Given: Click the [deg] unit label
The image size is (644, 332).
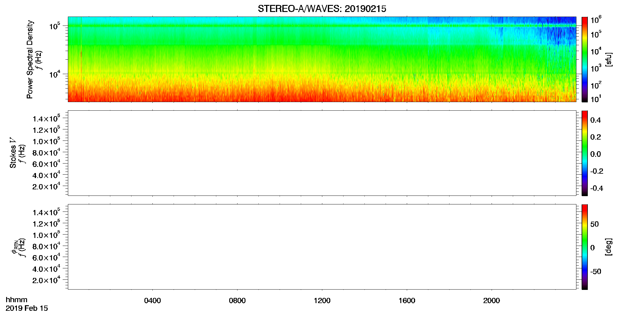Looking at the screenshot, I should point(609,247).
